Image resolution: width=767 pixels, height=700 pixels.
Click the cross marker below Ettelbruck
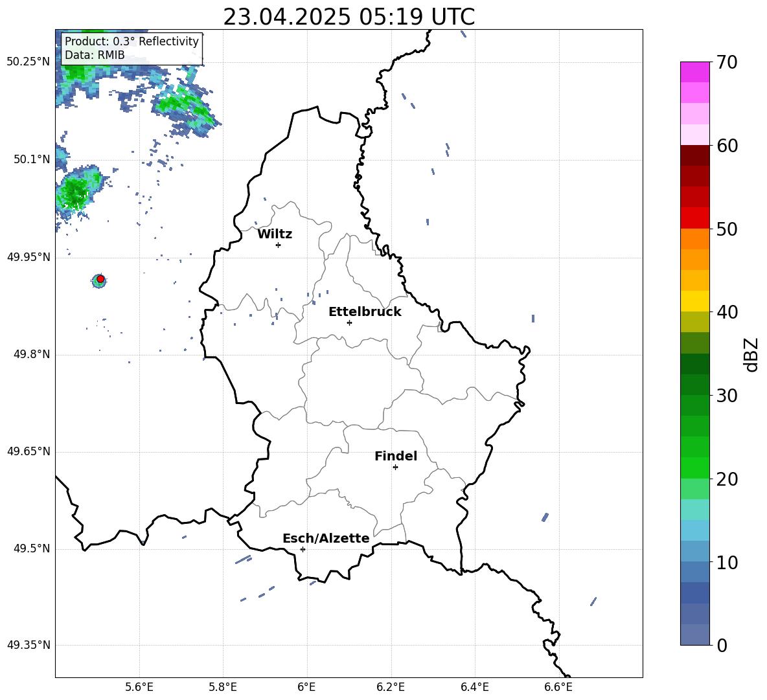point(349,322)
